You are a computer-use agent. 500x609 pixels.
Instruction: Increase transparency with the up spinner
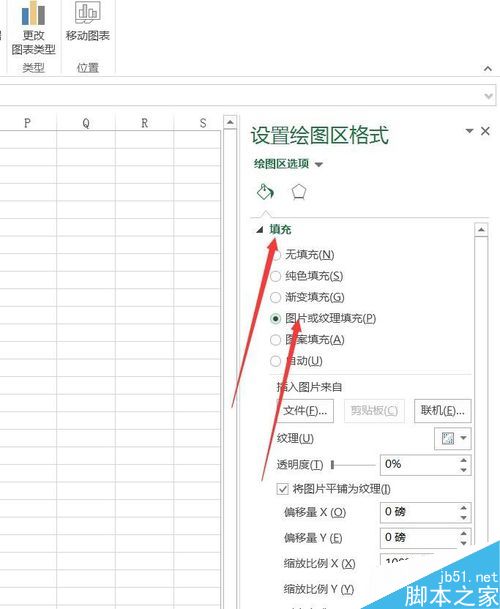pyautogui.click(x=463, y=460)
